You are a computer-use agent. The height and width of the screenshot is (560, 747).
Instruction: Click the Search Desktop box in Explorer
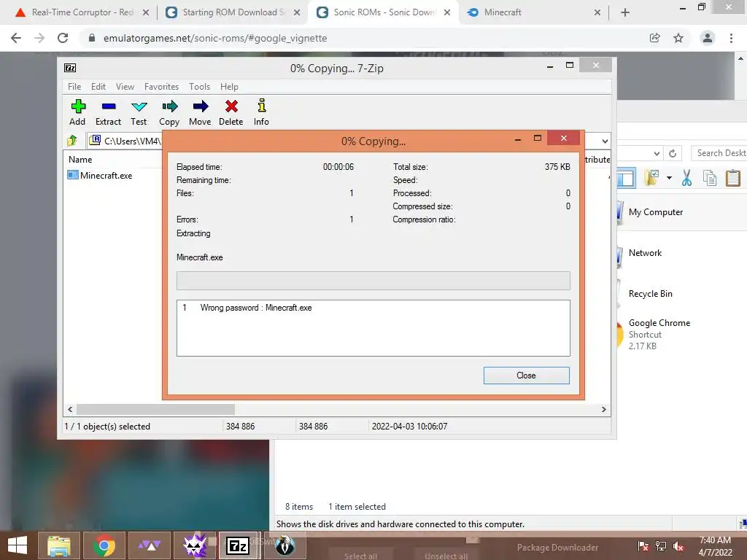pos(719,153)
